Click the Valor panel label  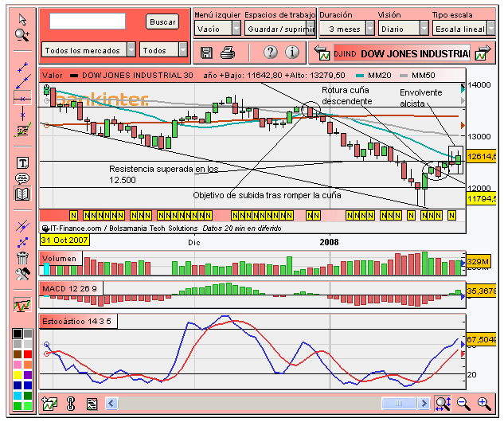coord(53,76)
